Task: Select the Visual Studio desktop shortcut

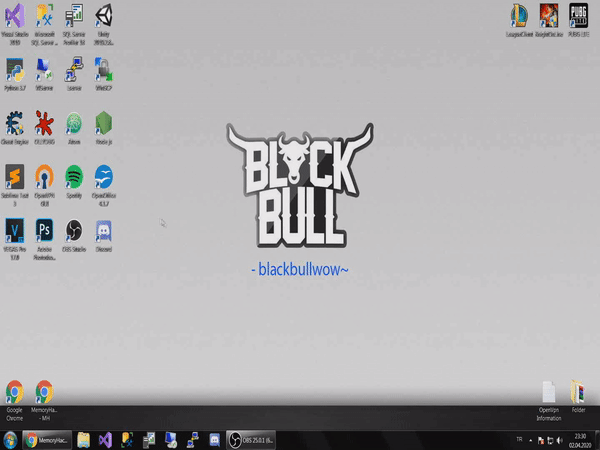Action: [15, 24]
